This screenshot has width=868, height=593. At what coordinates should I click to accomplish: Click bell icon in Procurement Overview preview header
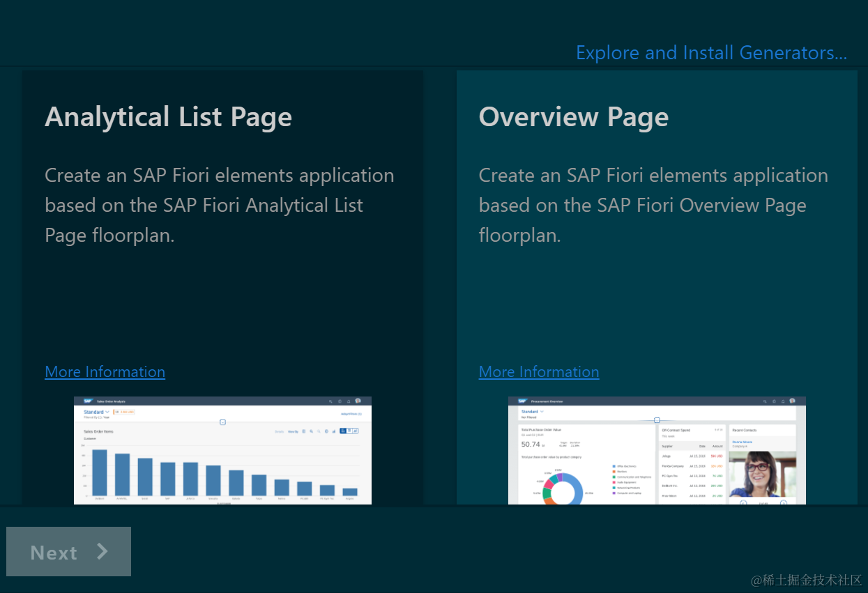click(x=783, y=401)
